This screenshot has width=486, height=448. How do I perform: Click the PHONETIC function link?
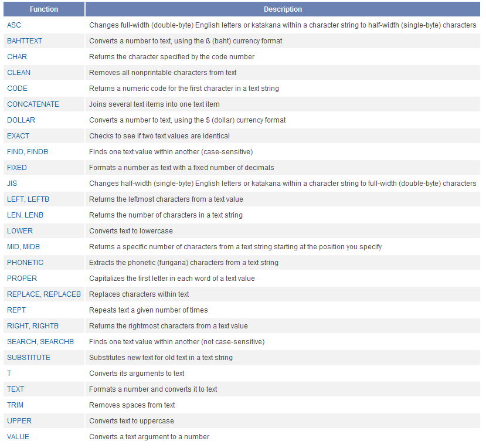click(25, 262)
